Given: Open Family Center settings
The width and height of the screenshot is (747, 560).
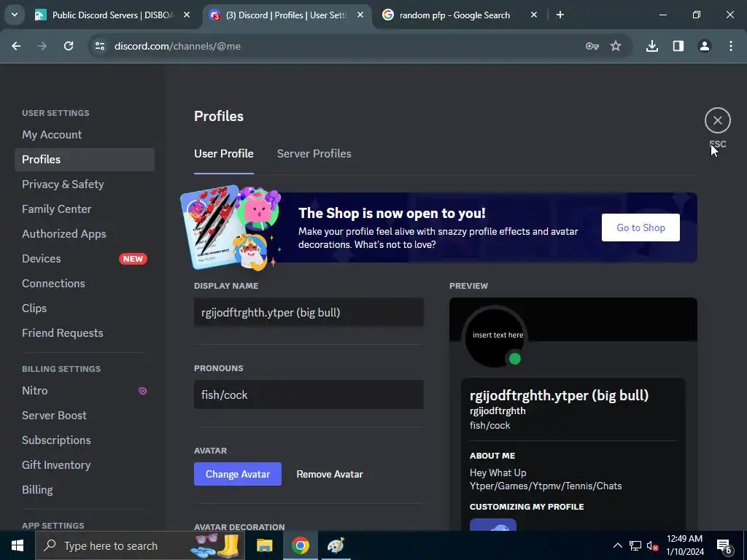Looking at the screenshot, I should (x=85, y=209).
